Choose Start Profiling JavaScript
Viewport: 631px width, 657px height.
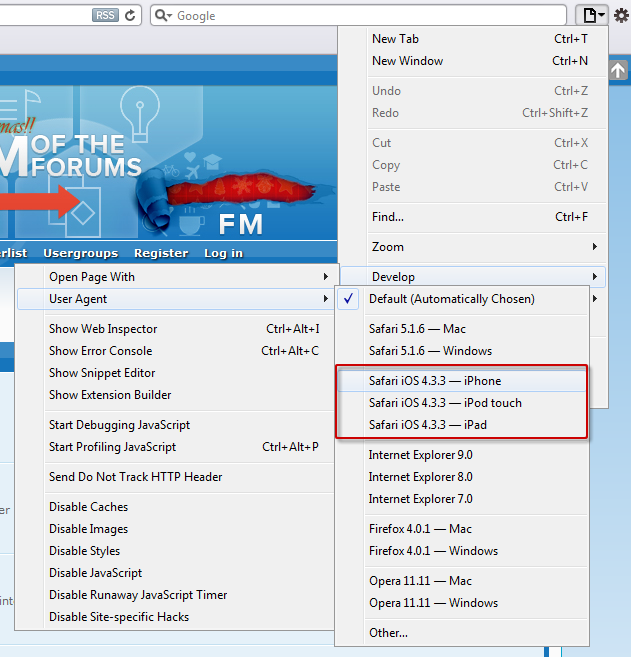176,447
